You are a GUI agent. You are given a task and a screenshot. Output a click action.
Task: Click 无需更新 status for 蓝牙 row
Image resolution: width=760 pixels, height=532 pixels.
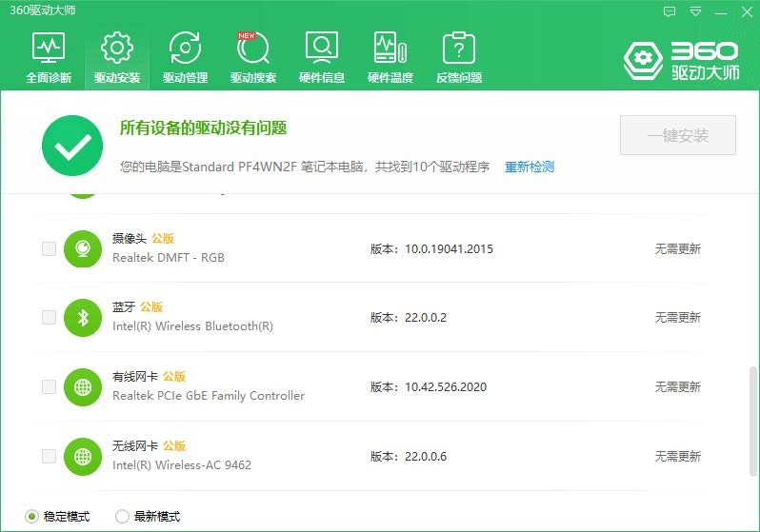coord(677,317)
